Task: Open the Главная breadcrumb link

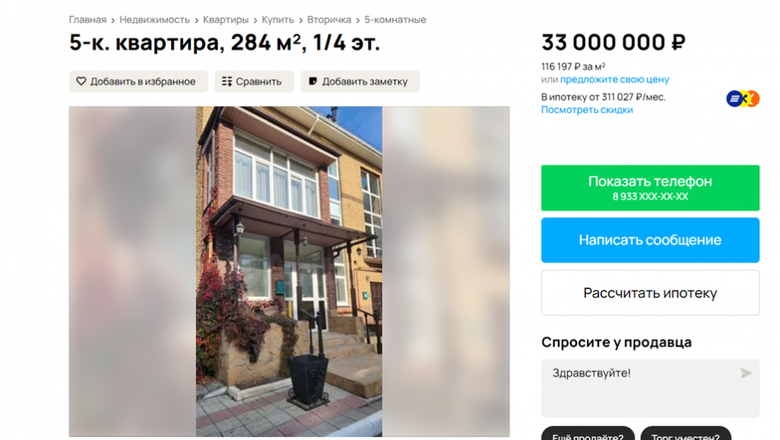Action: (x=88, y=20)
